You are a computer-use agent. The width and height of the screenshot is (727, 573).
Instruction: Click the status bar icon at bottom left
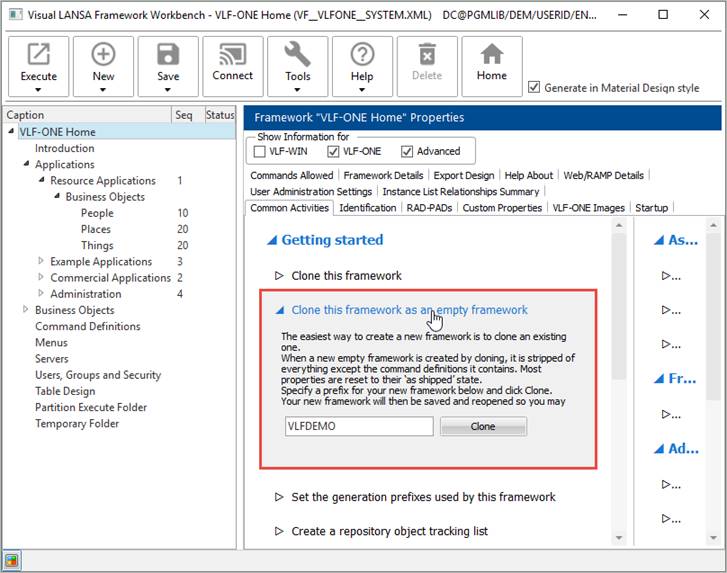pyautogui.click(x=12, y=561)
